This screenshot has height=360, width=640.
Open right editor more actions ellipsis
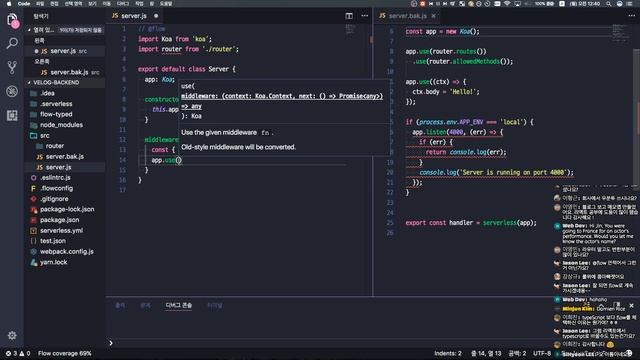[x=631, y=16]
